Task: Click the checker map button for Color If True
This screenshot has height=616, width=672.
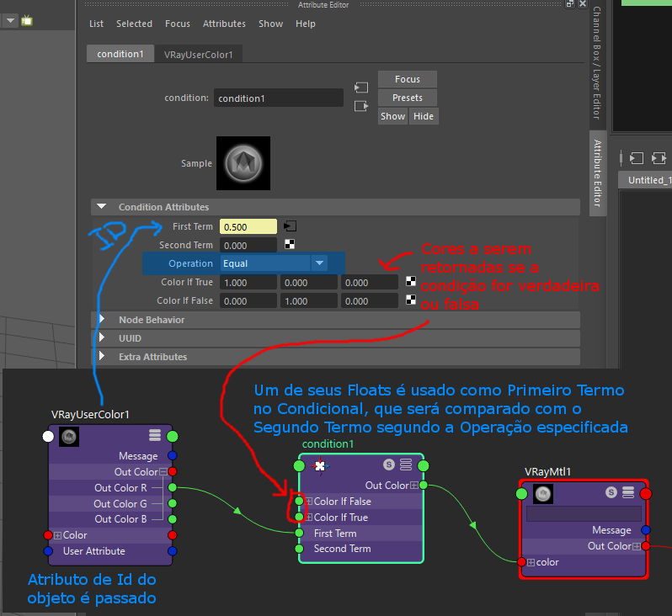Action: [x=412, y=282]
